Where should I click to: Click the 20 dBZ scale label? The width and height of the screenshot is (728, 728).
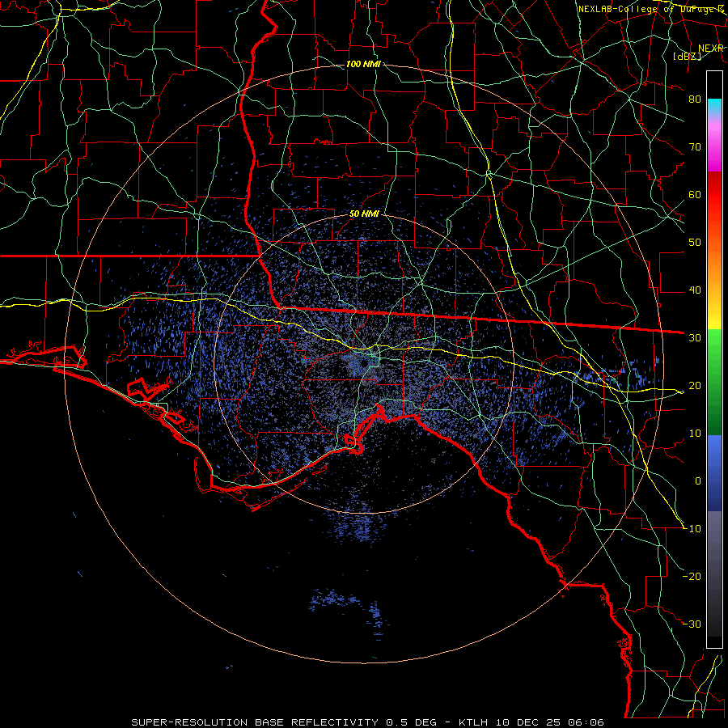695,386
